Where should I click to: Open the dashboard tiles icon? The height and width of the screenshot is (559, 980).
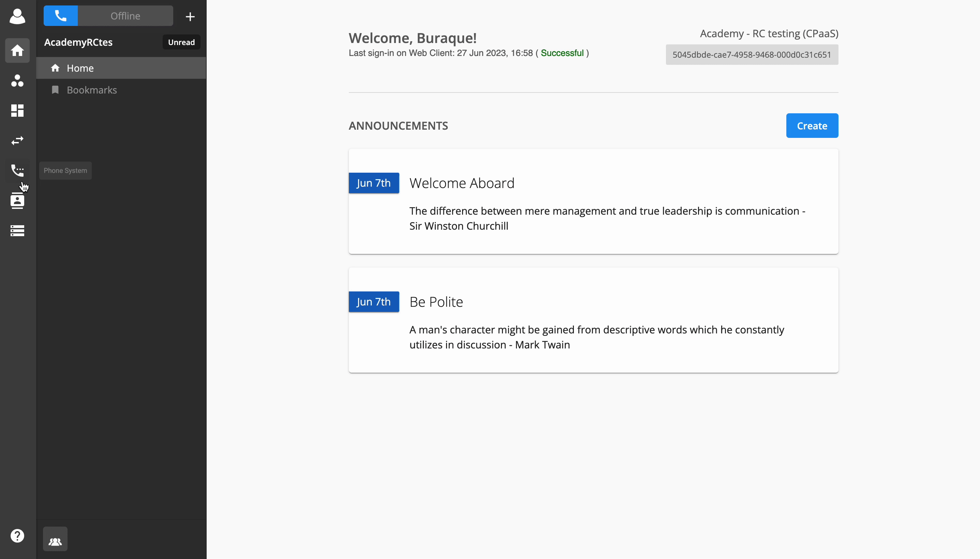point(17,111)
